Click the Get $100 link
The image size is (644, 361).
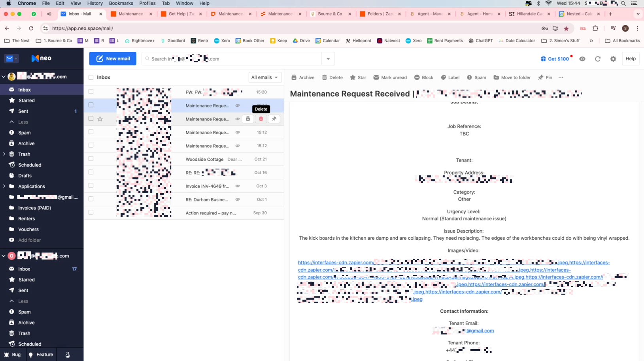tap(555, 59)
